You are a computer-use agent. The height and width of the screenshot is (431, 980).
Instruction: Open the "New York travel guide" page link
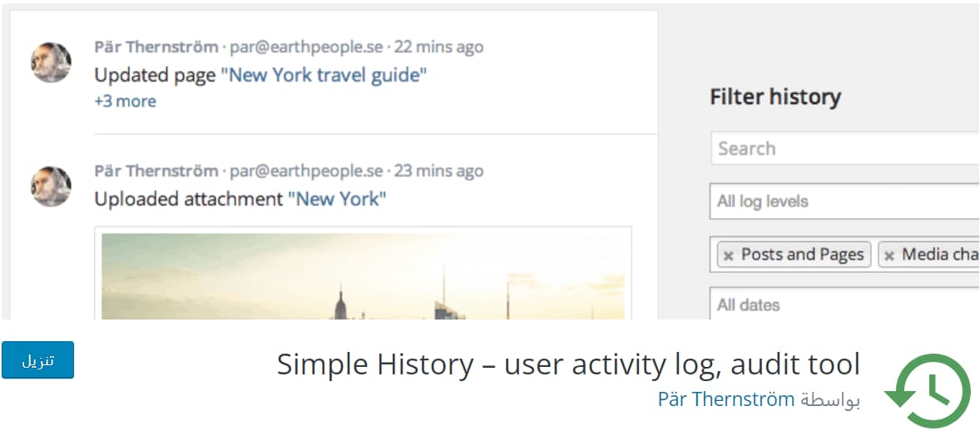324,75
